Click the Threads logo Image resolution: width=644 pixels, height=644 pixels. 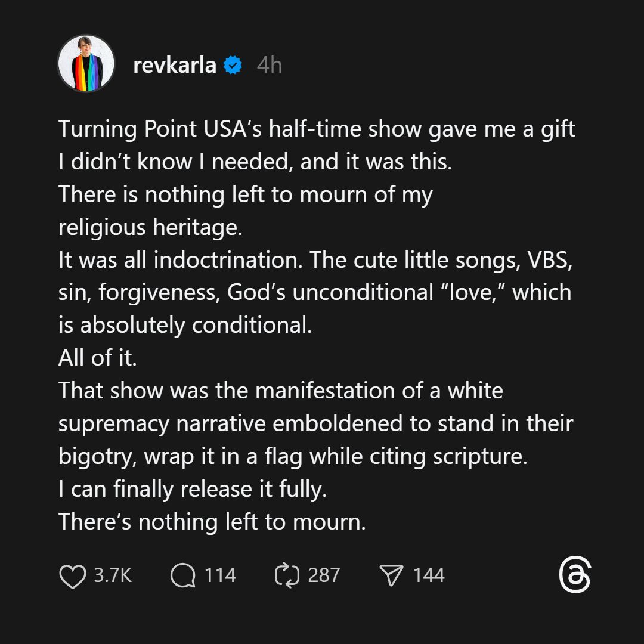(x=575, y=575)
